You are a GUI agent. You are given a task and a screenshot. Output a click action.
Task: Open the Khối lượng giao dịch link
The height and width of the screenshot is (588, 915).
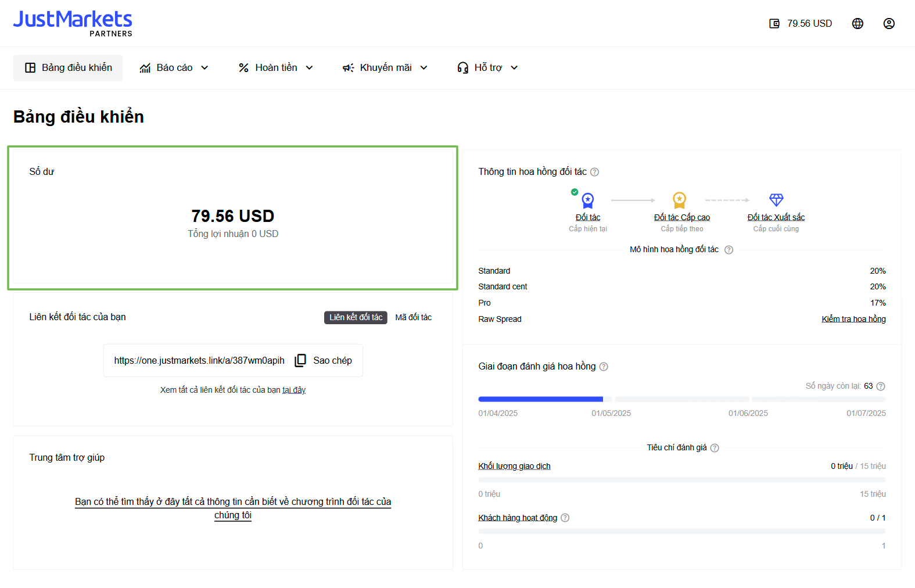pos(514,466)
